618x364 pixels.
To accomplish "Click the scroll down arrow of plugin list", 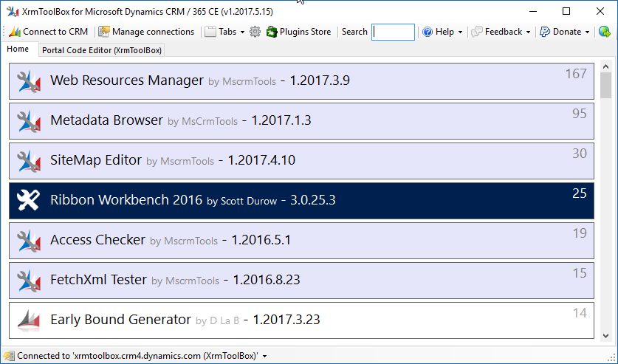I will tap(605, 335).
